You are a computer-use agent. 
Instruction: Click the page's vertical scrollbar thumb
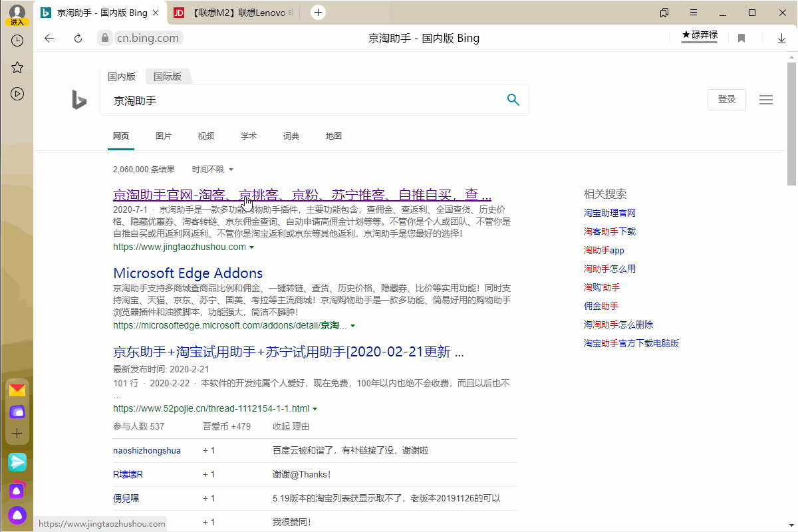(x=791, y=124)
